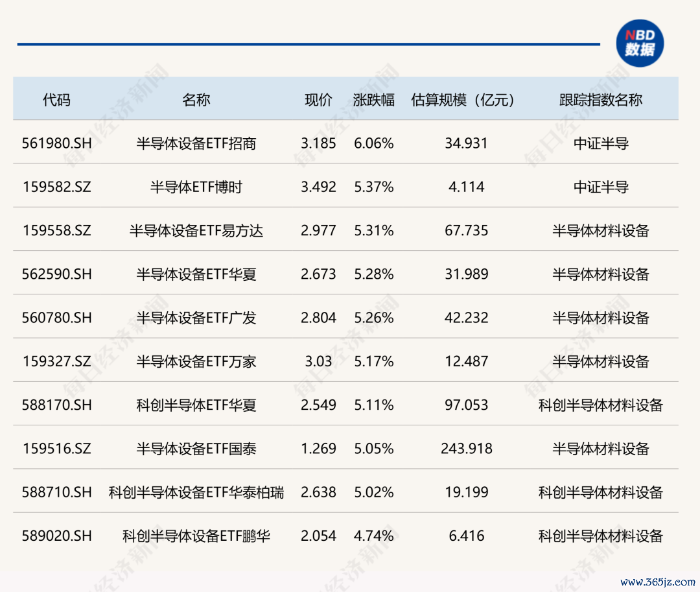Select code 159558.SZ
The width and height of the screenshot is (700, 592).
pos(56,230)
